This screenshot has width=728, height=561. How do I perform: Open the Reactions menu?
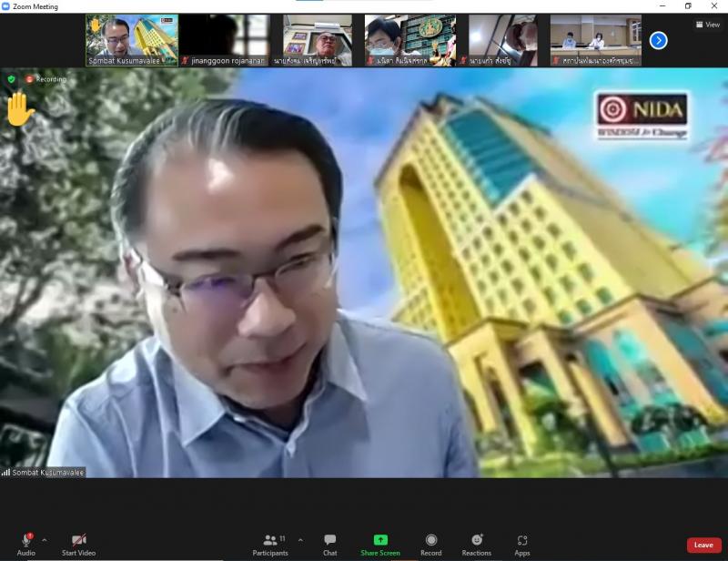point(476,545)
